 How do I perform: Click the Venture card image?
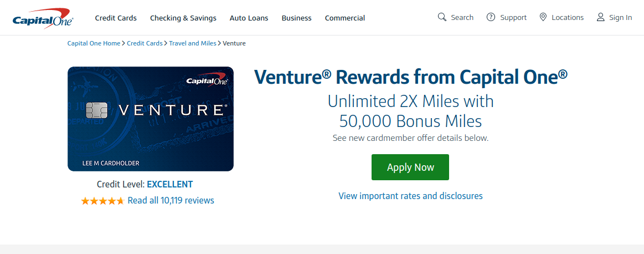151,119
